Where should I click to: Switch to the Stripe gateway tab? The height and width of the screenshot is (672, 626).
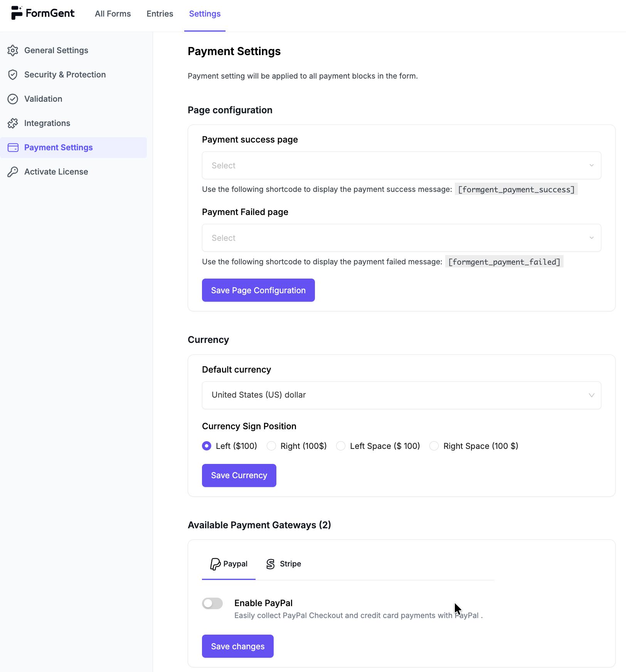click(283, 564)
